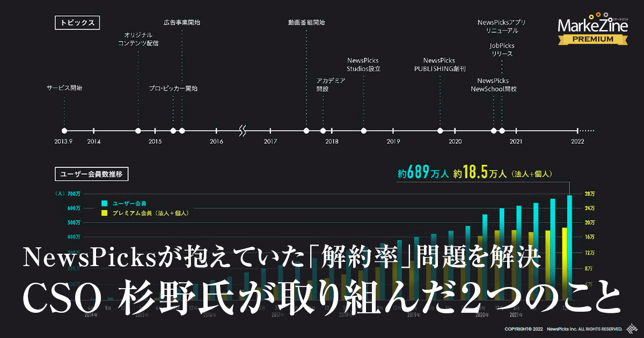Click the NewsPicks NewSchool開校 label
644x338 pixels.
[x=493, y=85]
